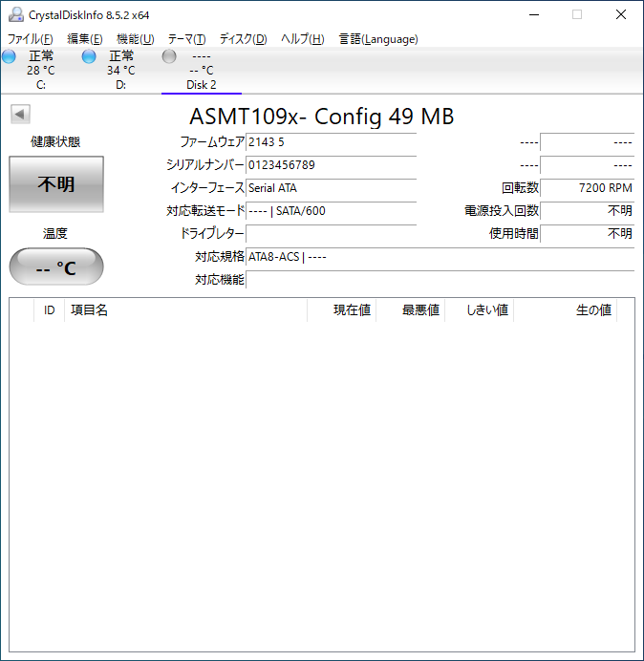Click the transfer mode field SATA/600
Viewport: 644px width, 661px height.
331,211
